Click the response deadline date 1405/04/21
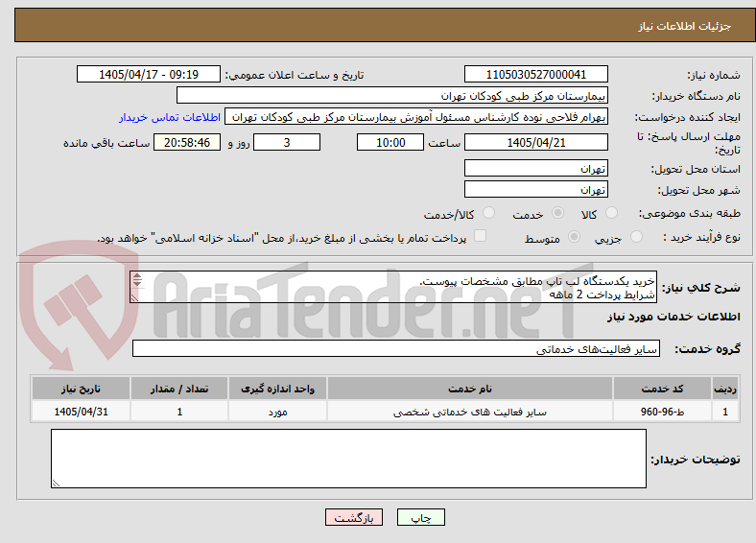Image resolution: width=756 pixels, height=543 pixels. point(536,142)
